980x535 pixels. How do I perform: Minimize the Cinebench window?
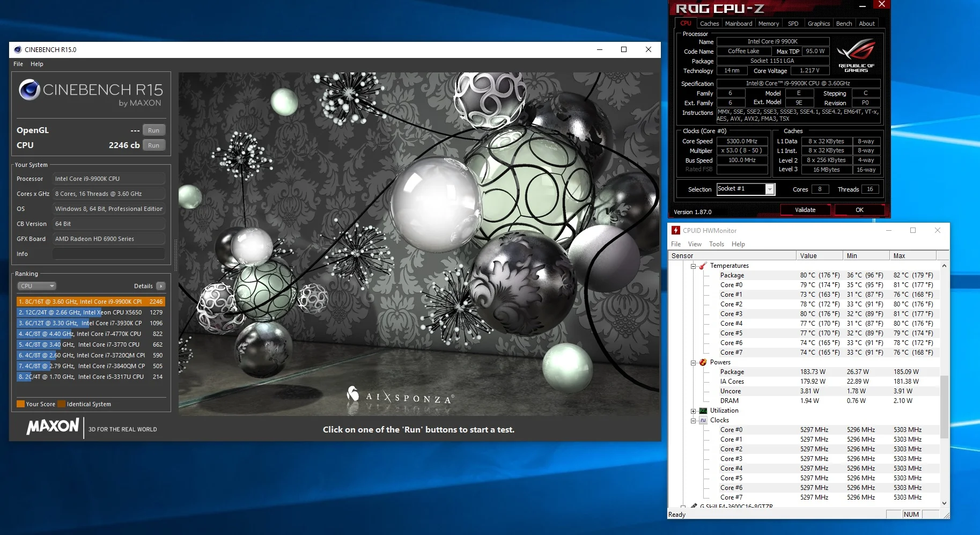tap(600, 49)
